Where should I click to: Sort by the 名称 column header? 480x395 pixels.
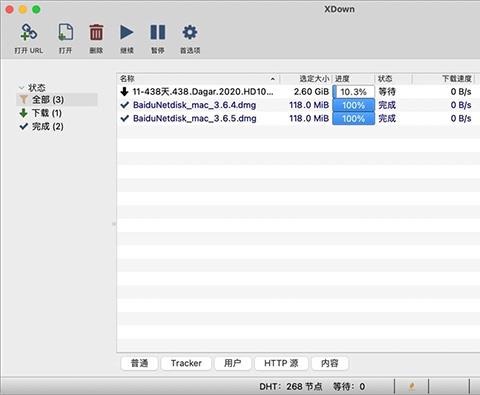198,79
